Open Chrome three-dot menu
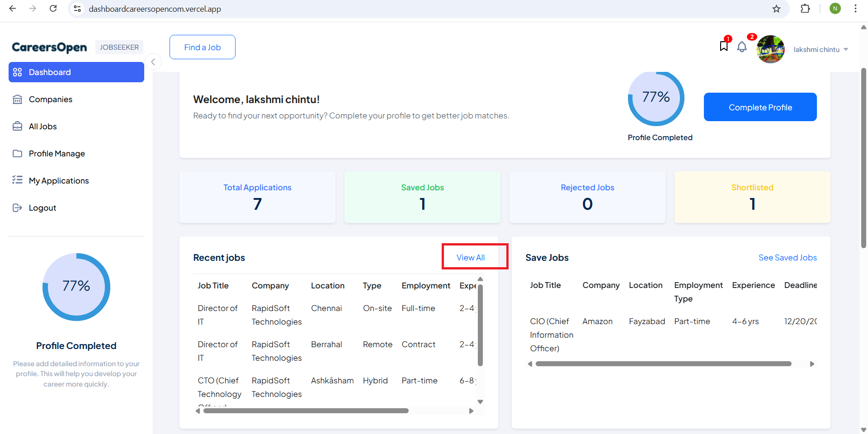 855,9
